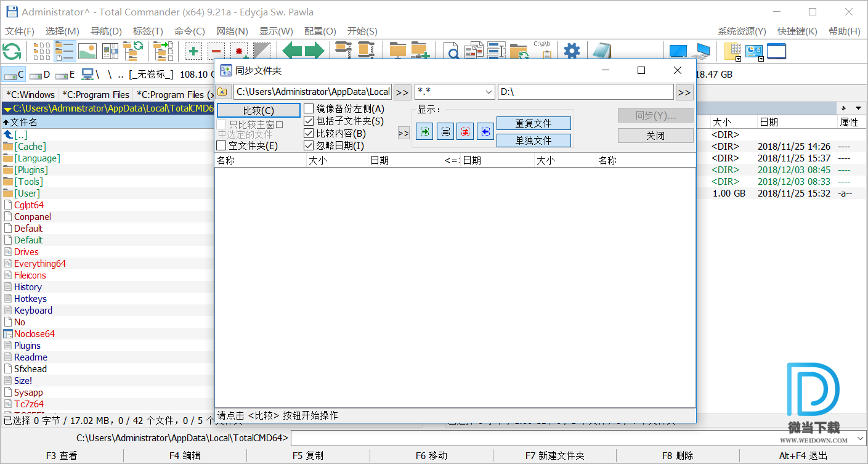The width and height of the screenshot is (868, 464).
Task: Click the FTP connect folder icon
Action: coord(398,51)
